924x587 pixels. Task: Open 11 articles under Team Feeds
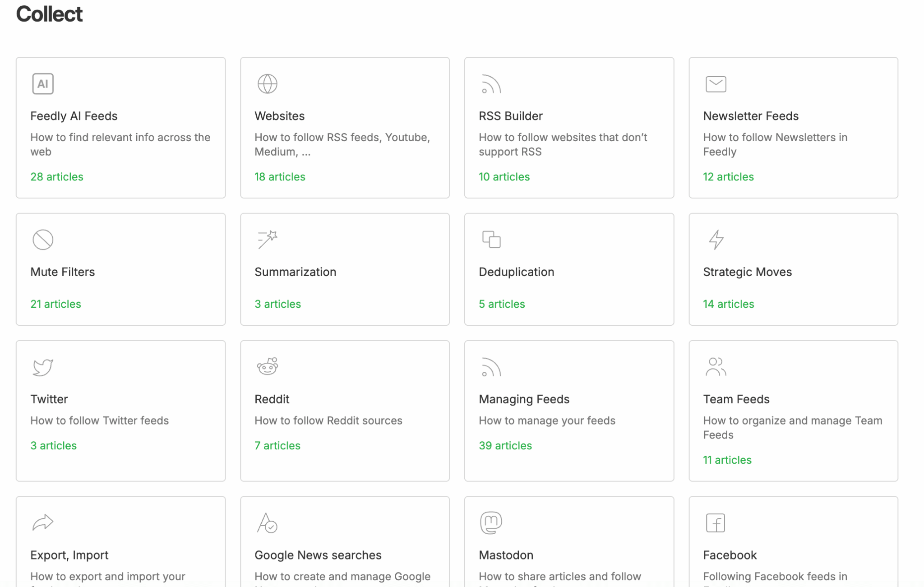pos(727,460)
